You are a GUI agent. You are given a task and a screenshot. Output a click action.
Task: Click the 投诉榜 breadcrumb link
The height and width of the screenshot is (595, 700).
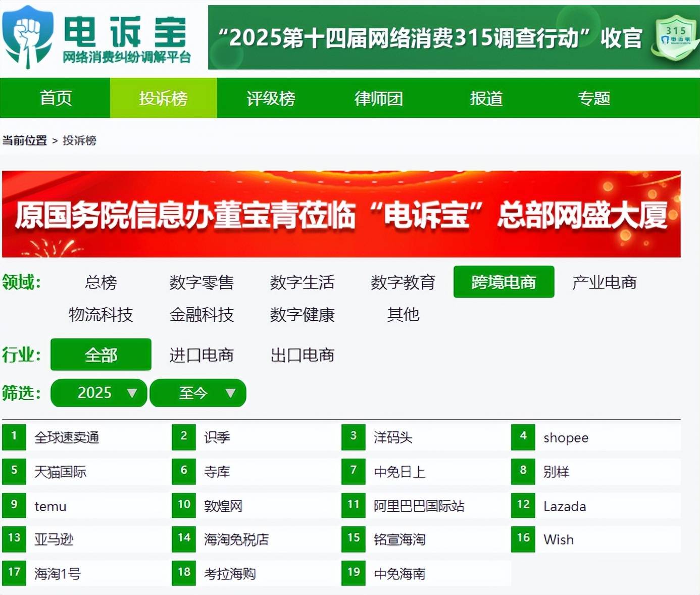click(79, 140)
